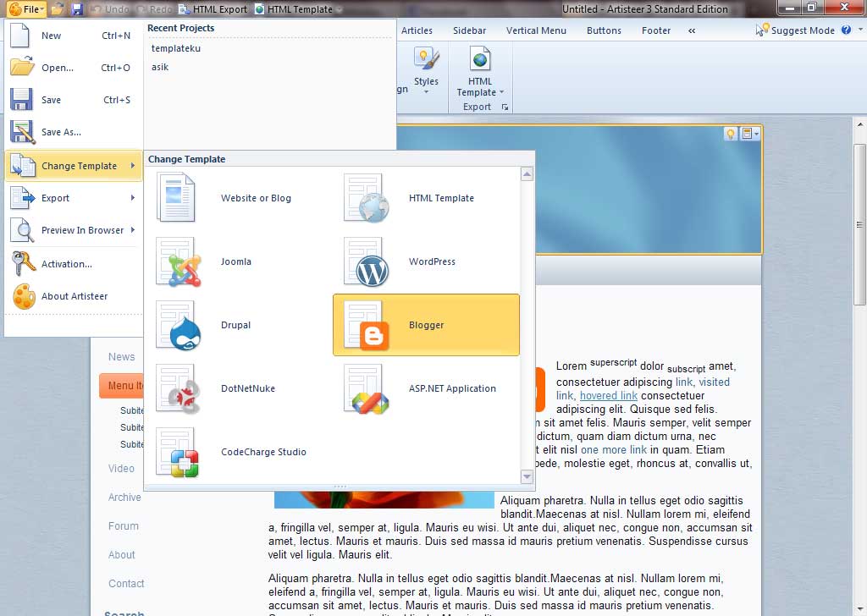Click the HTML Template export ribbon icon
This screenshot has width=867, height=616.
[480, 58]
